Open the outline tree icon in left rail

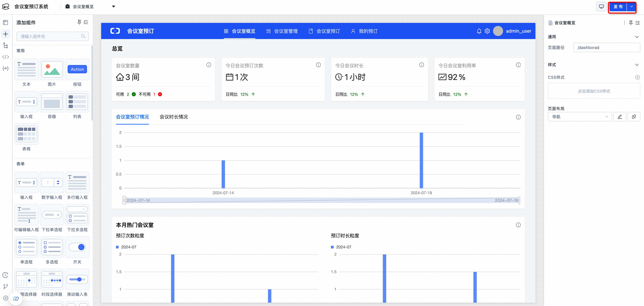click(x=6, y=45)
